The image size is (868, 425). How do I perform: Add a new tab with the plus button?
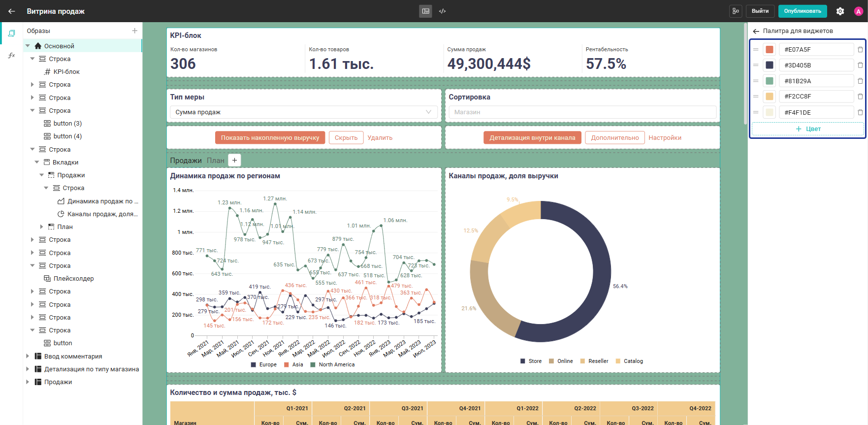click(x=235, y=160)
